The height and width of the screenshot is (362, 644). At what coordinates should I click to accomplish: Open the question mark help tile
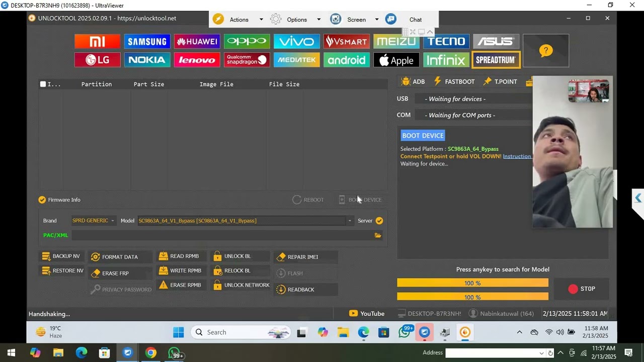[546, 50]
